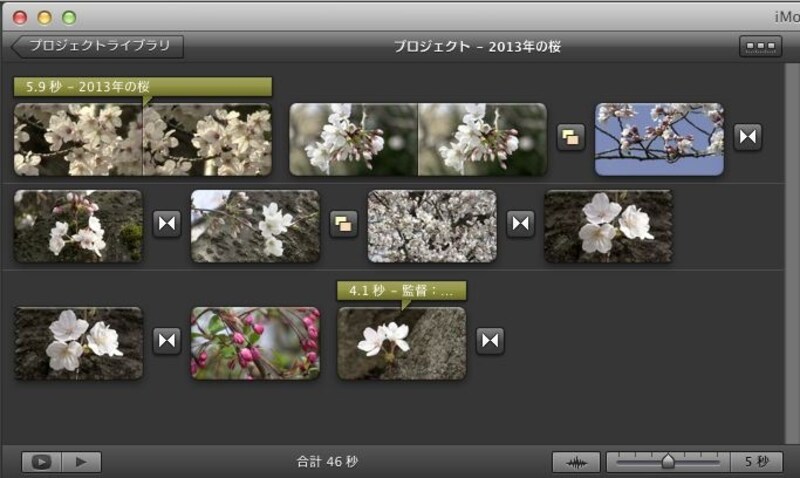The height and width of the screenshot is (478, 800).
Task: Select the title bar '5.9 秒 – 2013年の桜'
Action: click(x=143, y=87)
